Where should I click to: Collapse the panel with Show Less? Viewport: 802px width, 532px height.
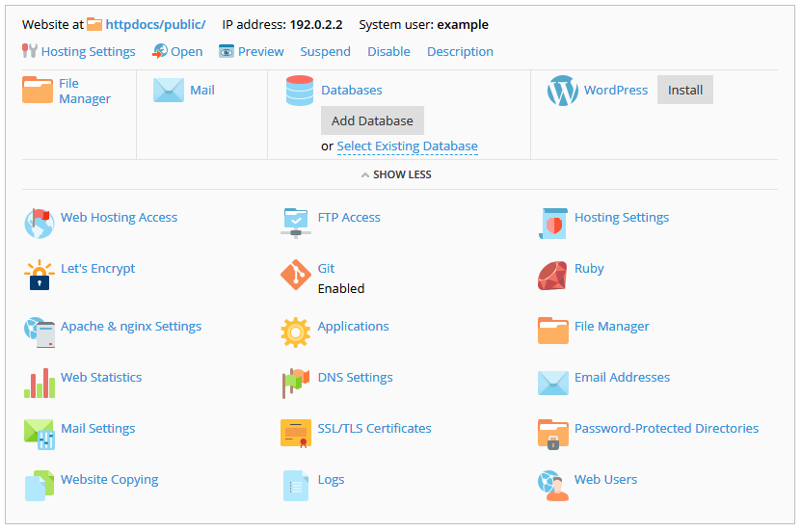click(396, 174)
